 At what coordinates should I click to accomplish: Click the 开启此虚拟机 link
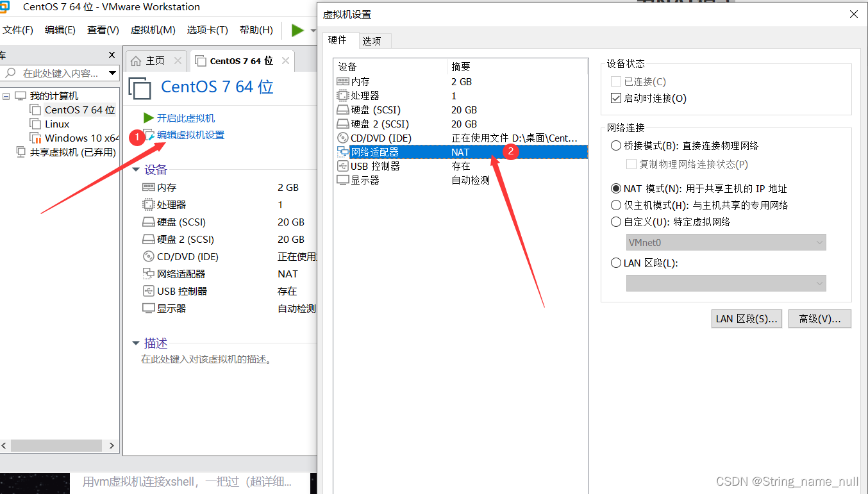coord(186,119)
